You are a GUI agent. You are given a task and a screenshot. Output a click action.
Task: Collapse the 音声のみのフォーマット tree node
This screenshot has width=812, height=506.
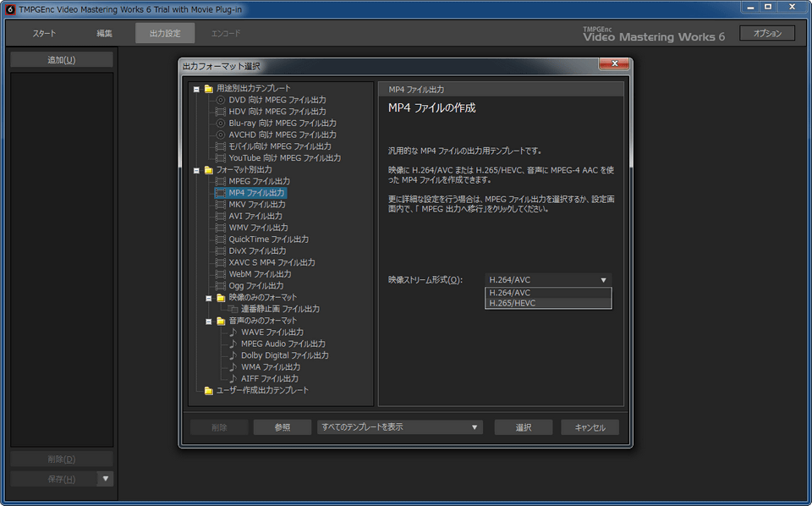[x=209, y=321]
